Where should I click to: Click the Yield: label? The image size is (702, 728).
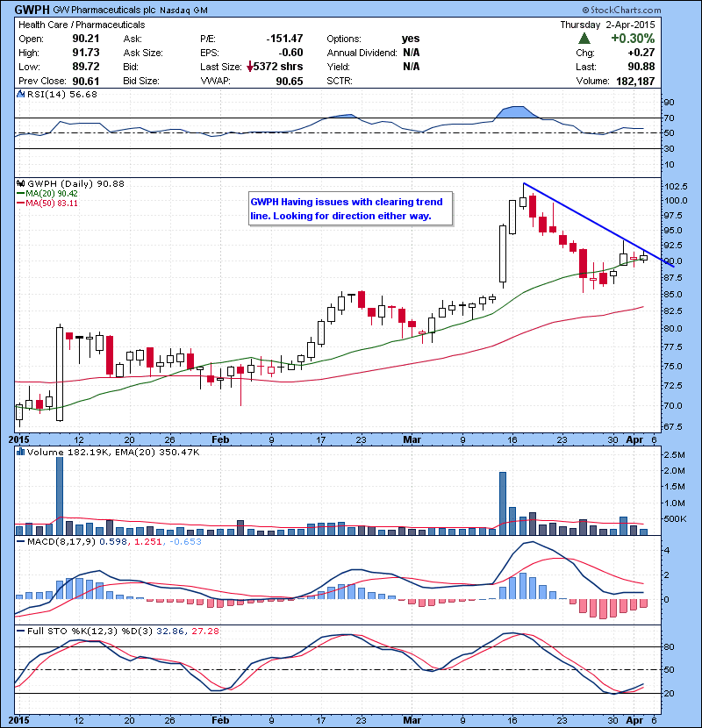[338, 67]
